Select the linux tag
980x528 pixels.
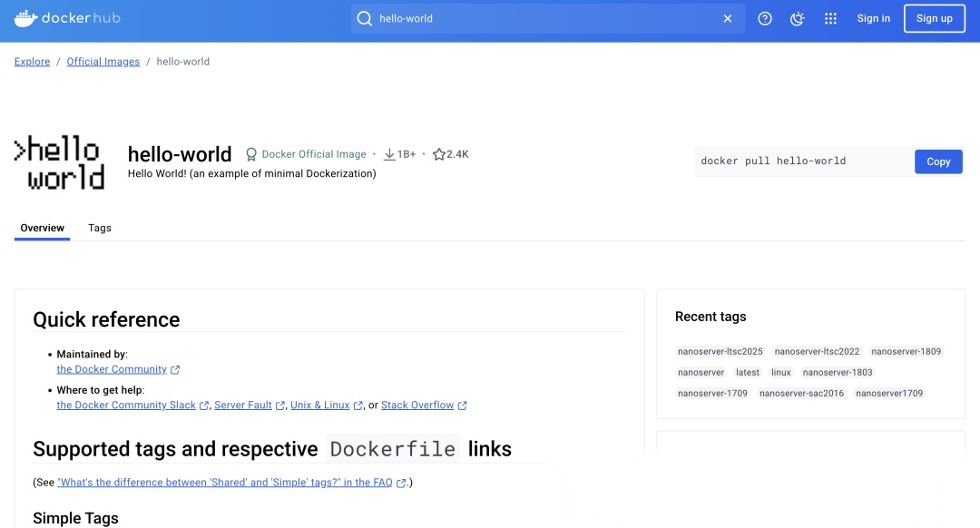tap(781, 372)
